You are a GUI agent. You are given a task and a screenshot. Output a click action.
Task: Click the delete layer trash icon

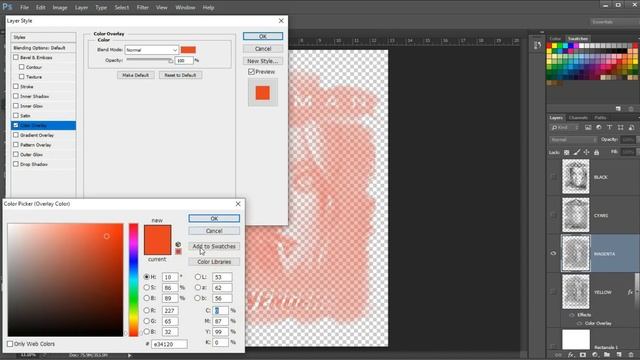click(x=631, y=355)
